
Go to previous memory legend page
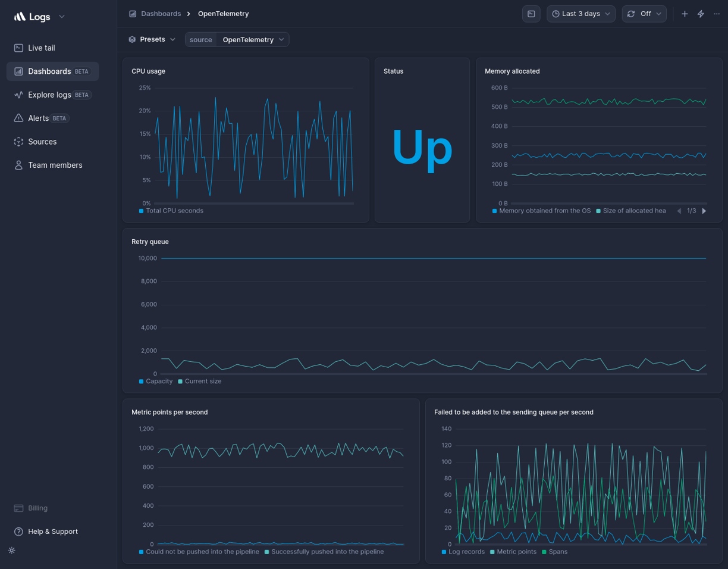coord(679,211)
